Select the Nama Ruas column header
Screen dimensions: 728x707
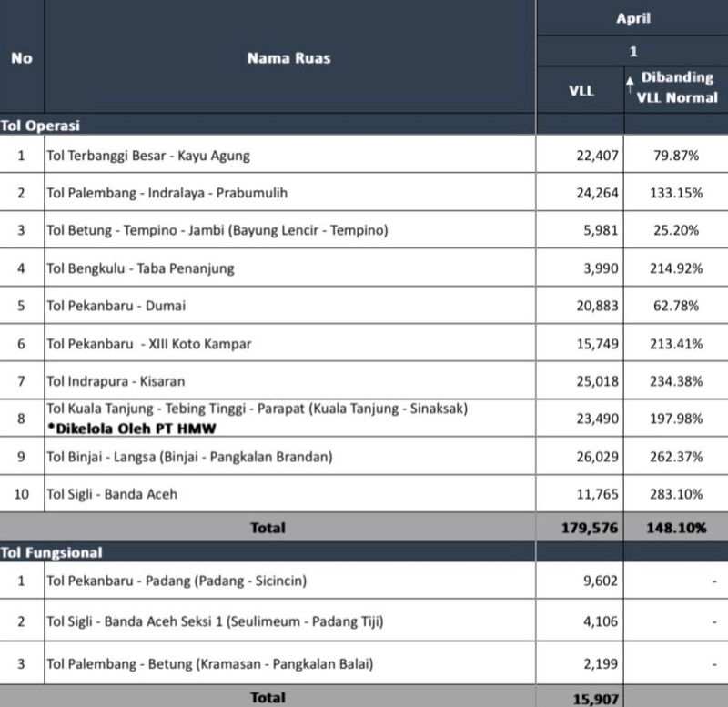click(288, 57)
